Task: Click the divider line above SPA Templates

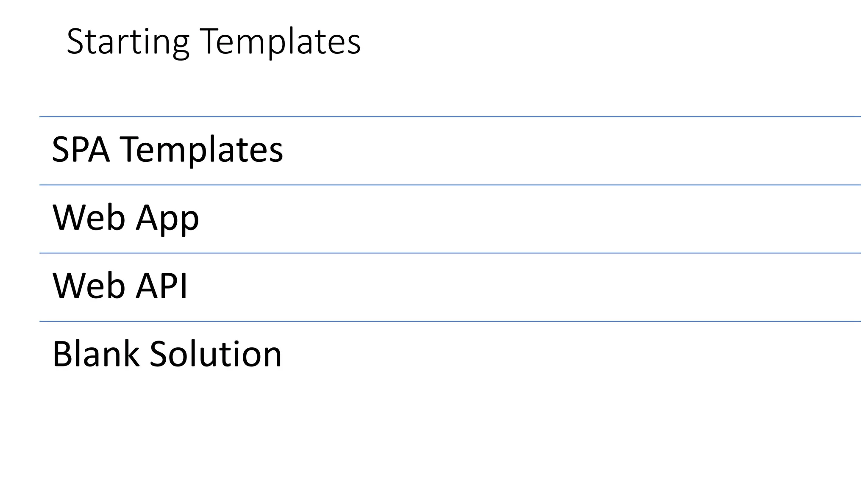Action: click(x=449, y=116)
